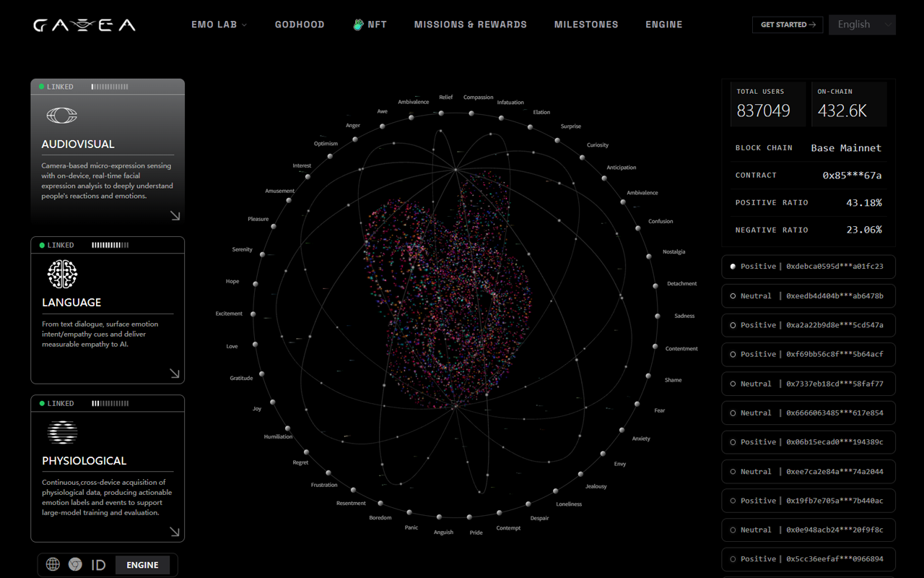Open the GODHOOD nav item

[300, 25]
